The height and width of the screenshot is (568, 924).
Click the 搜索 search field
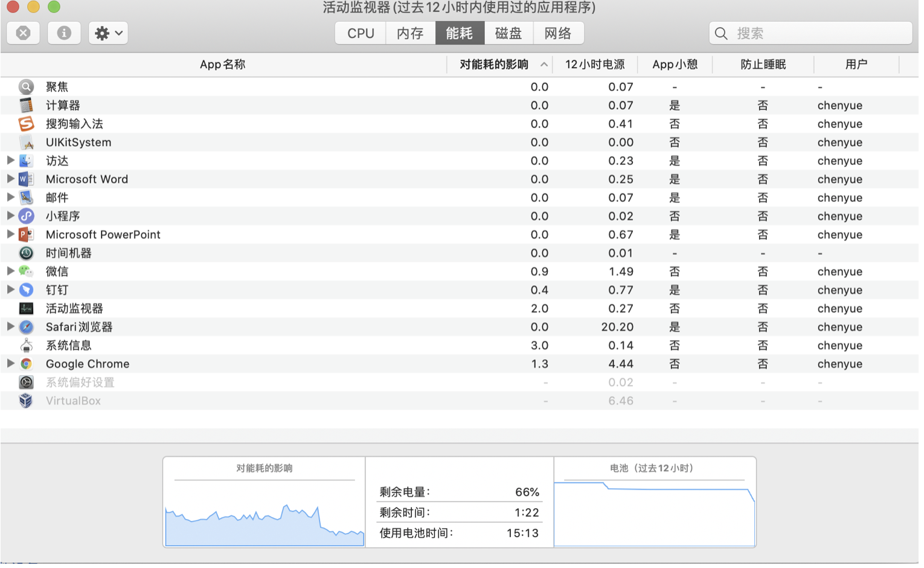pos(818,33)
